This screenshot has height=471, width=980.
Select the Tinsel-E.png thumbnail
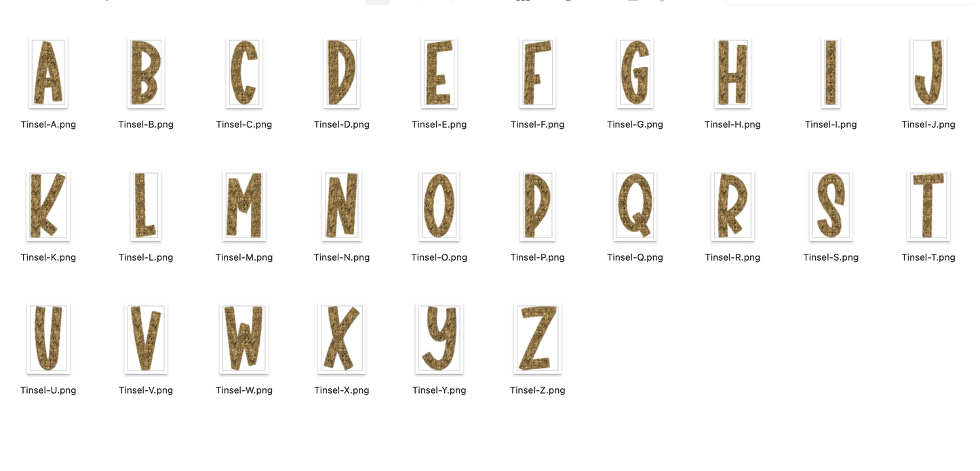click(439, 73)
